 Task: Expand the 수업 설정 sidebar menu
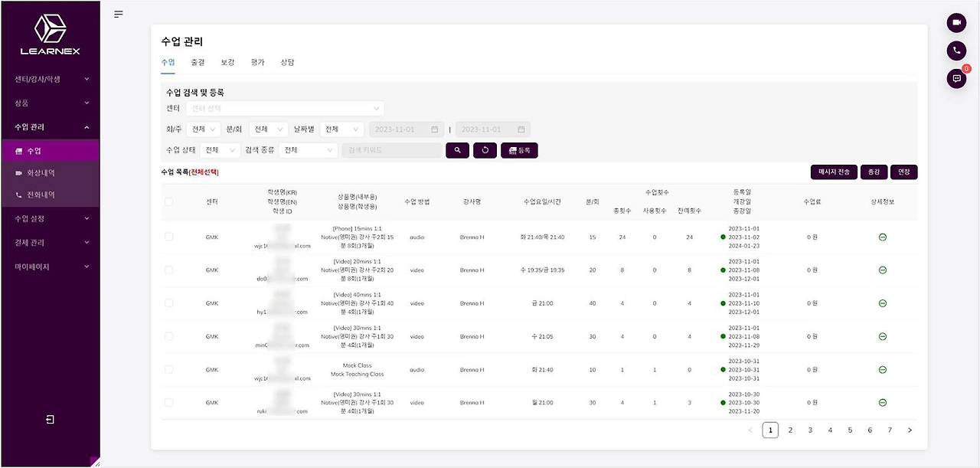pos(50,219)
